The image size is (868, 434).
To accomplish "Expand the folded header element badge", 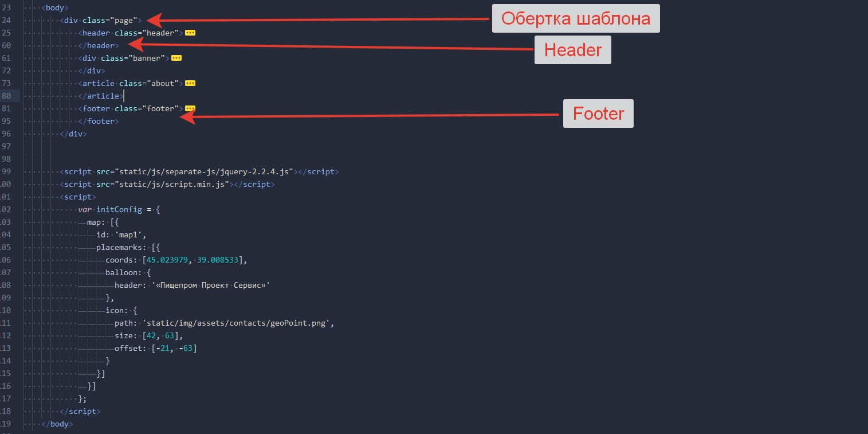I will (x=190, y=33).
